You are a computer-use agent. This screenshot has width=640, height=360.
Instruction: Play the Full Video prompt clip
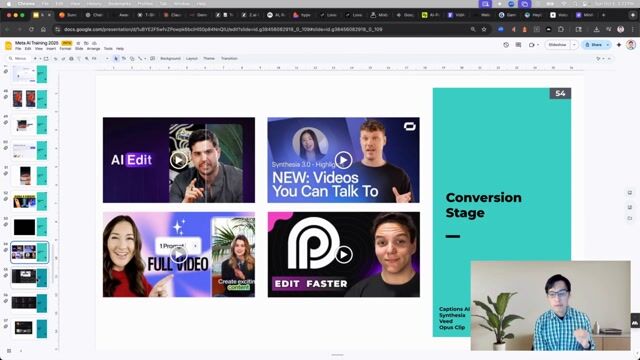178,255
